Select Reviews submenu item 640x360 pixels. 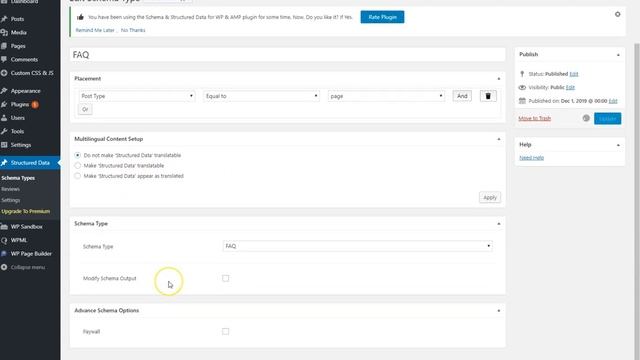tap(11, 189)
